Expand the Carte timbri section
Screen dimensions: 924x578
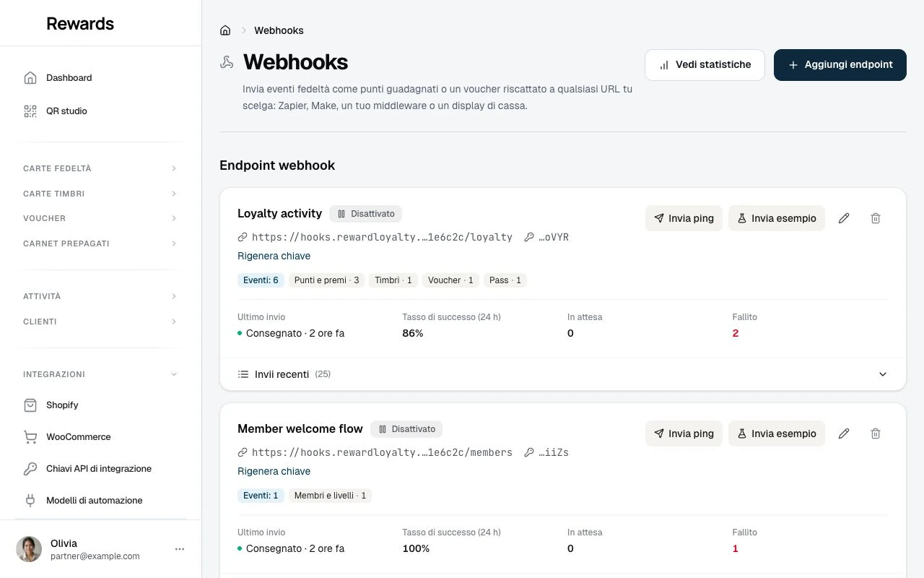(x=101, y=194)
